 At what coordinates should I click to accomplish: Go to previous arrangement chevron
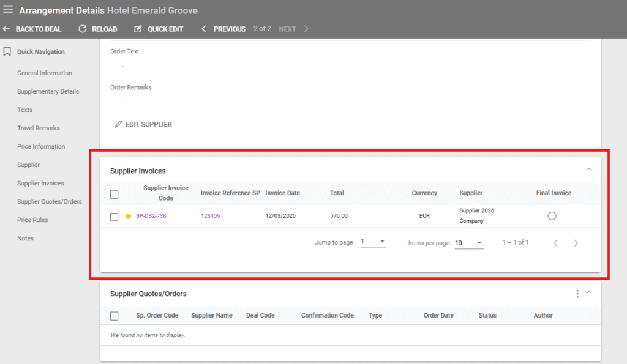pos(204,29)
